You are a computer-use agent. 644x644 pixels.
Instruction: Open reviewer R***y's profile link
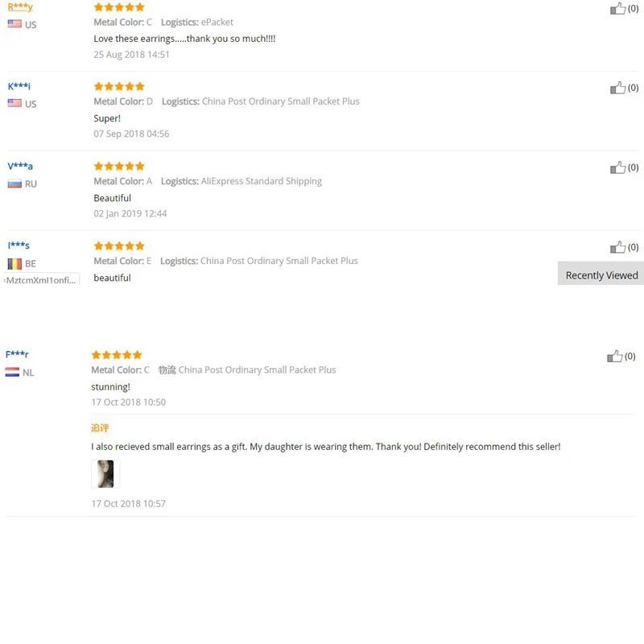click(20, 7)
